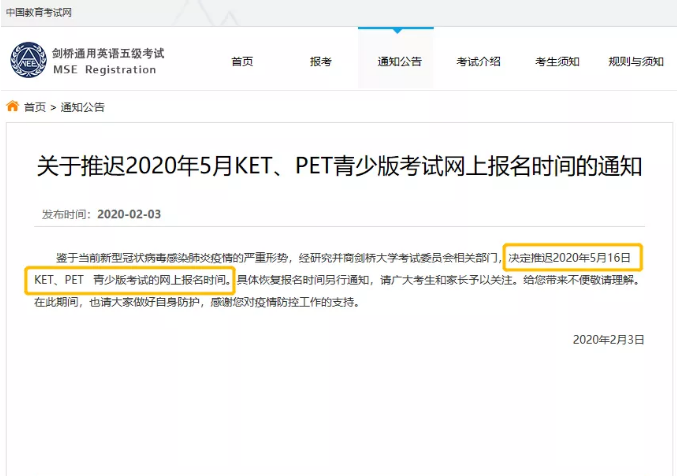
Task: Click the MSE Registration subtitle text
Action: (104, 70)
